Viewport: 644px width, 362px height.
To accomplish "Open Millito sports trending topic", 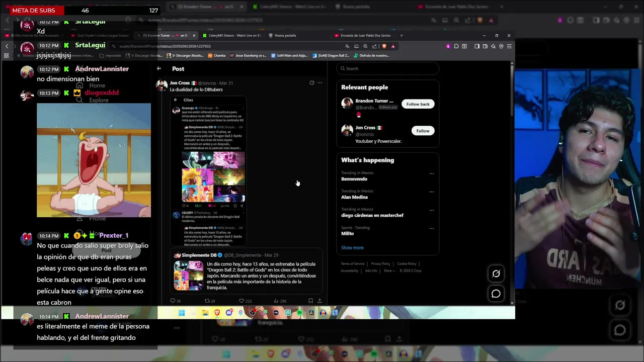I will 348,233.
